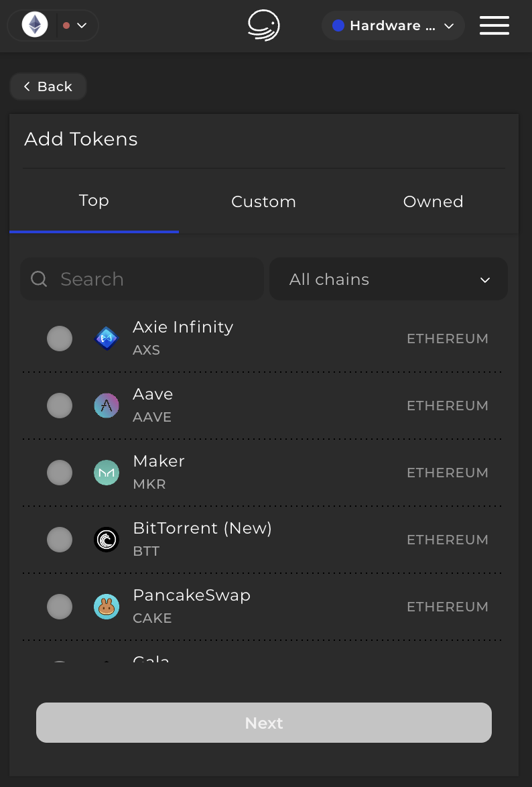This screenshot has height=787, width=532.
Task: Select the Axie Infinity radio button
Action: (60, 339)
